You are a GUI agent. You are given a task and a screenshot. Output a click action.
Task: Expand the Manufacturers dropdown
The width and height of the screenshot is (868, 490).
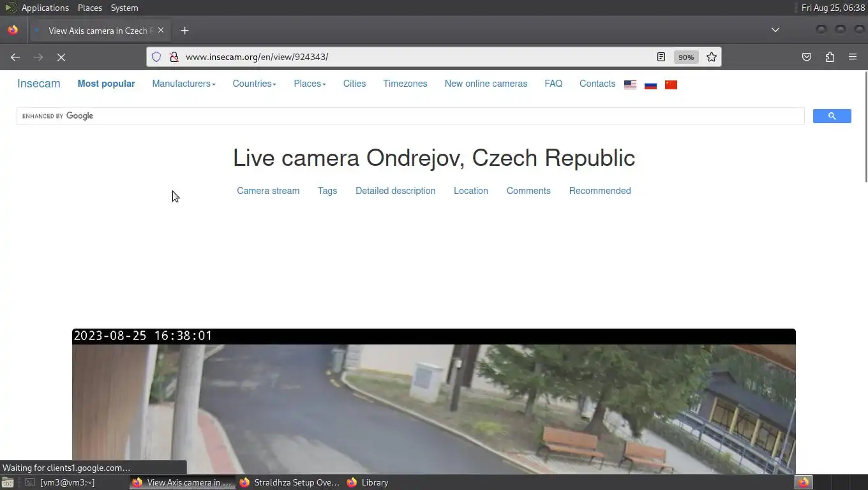(x=184, y=84)
